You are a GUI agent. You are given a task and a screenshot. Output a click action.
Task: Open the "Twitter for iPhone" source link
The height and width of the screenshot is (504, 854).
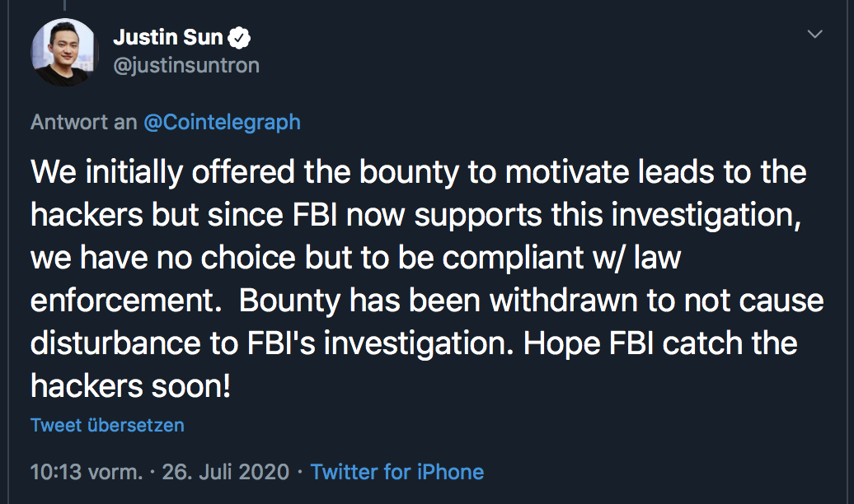[396, 472]
